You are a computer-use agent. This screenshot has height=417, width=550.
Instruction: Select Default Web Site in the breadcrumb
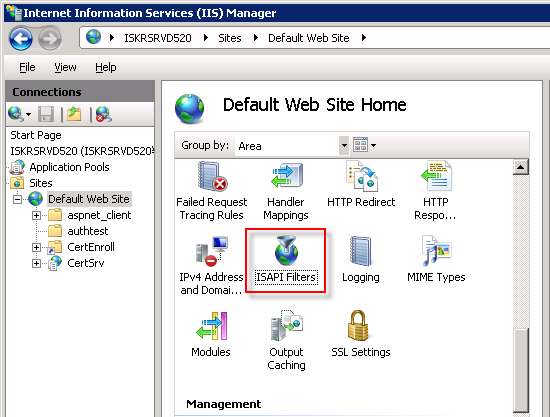pyautogui.click(x=309, y=38)
